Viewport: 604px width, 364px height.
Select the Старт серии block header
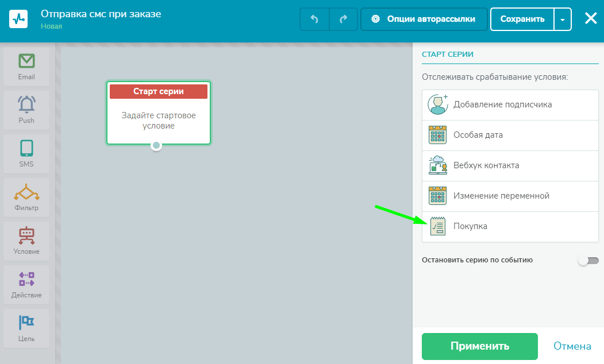pos(158,91)
